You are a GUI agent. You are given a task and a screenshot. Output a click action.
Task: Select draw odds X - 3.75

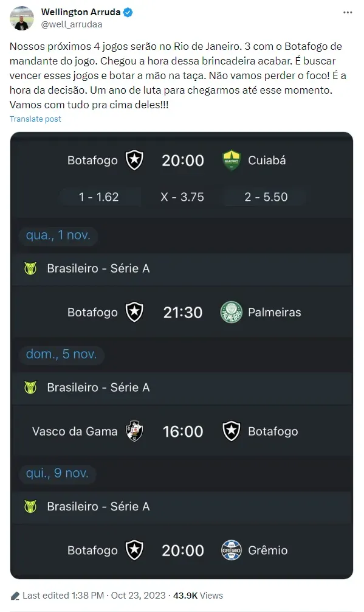182,197
